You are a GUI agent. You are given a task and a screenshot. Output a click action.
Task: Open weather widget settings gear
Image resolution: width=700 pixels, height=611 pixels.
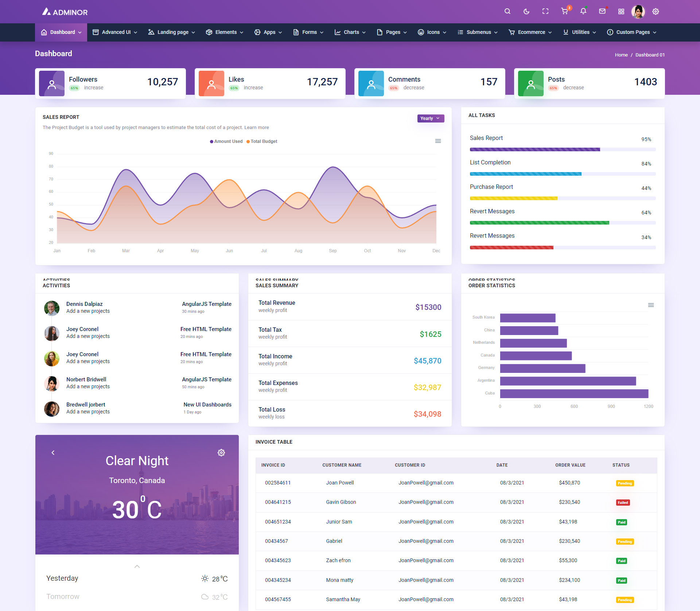click(221, 452)
